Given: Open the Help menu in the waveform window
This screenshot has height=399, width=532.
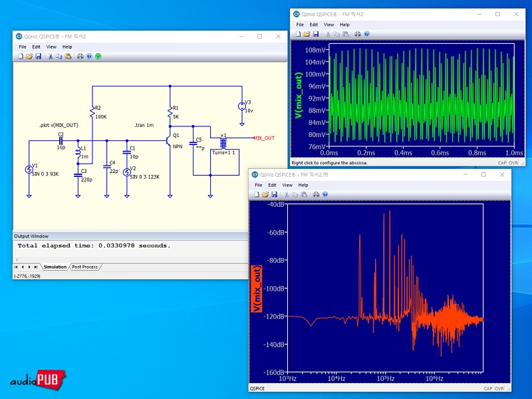Looking at the screenshot, I should coord(344,25).
